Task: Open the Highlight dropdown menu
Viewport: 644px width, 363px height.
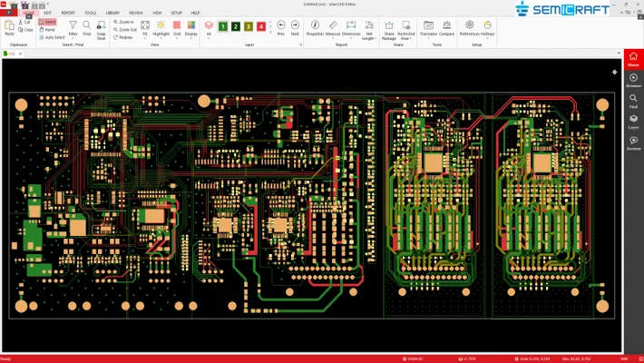Action: pyautogui.click(x=161, y=38)
